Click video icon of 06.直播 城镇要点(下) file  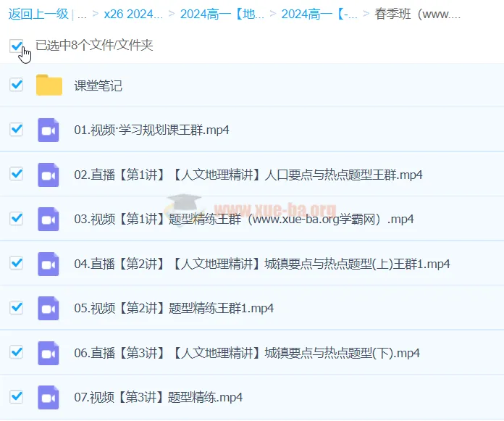click(x=49, y=353)
